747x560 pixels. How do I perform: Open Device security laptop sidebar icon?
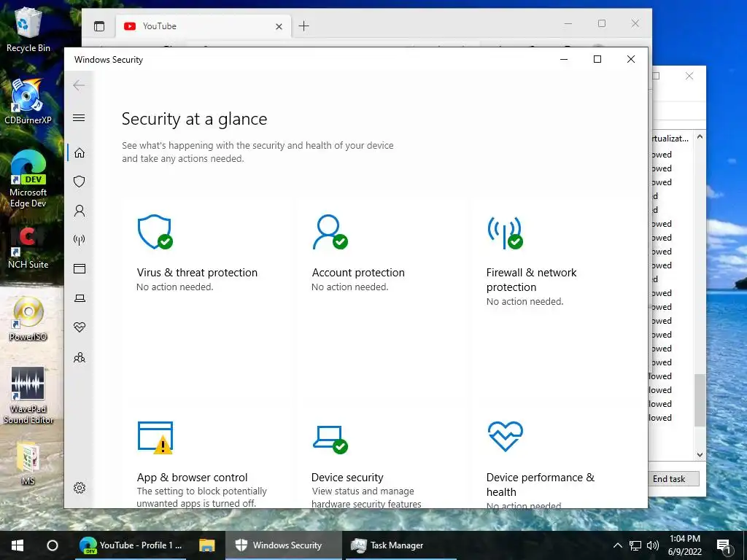coord(80,298)
